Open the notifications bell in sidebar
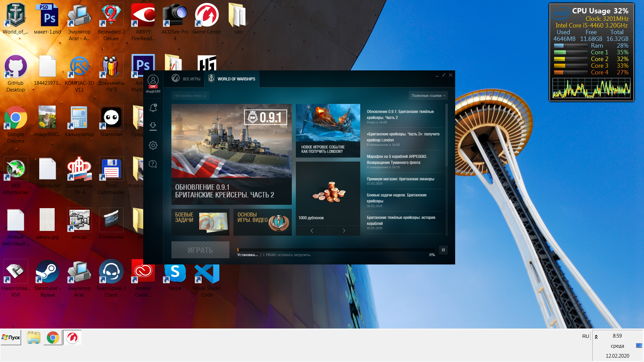 [153, 108]
